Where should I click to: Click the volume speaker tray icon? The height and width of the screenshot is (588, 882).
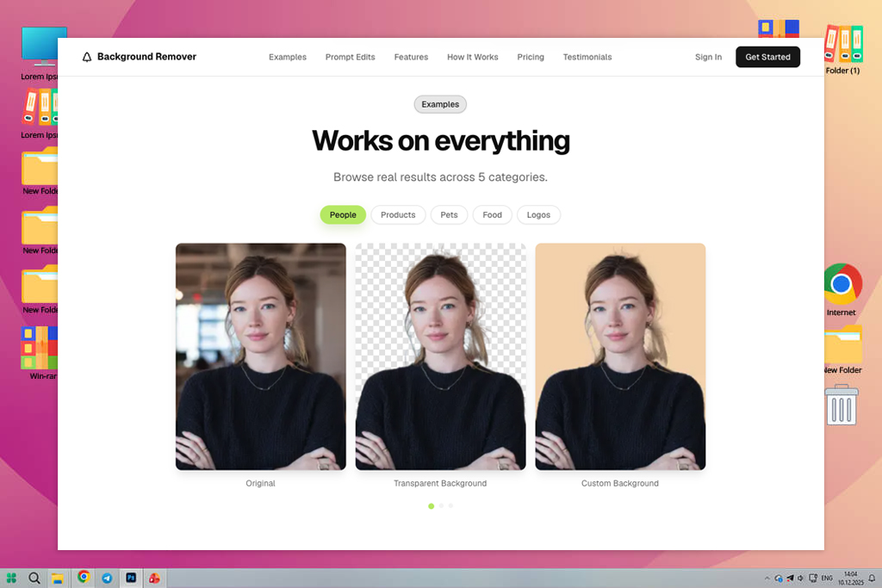click(x=800, y=578)
